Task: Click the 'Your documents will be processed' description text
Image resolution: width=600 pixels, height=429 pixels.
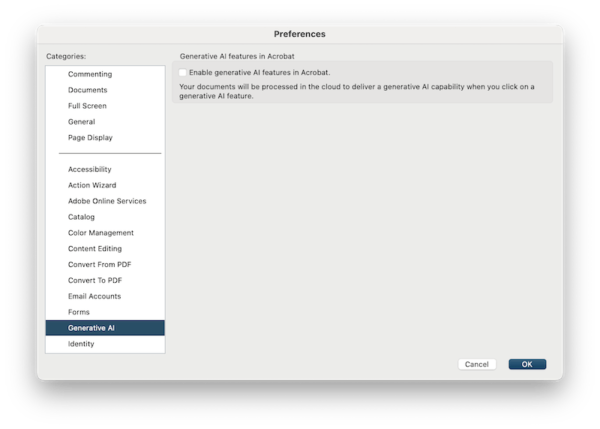Action: [x=357, y=91]
